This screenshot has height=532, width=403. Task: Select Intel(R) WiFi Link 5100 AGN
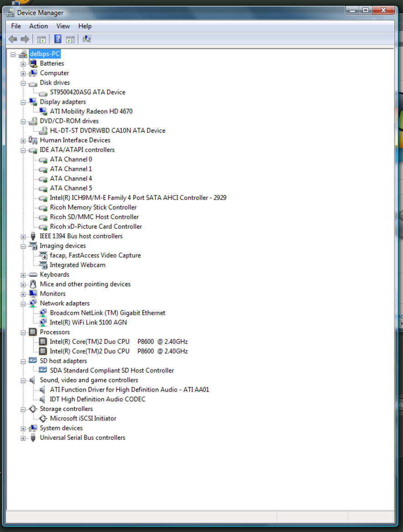pos(88,323)
